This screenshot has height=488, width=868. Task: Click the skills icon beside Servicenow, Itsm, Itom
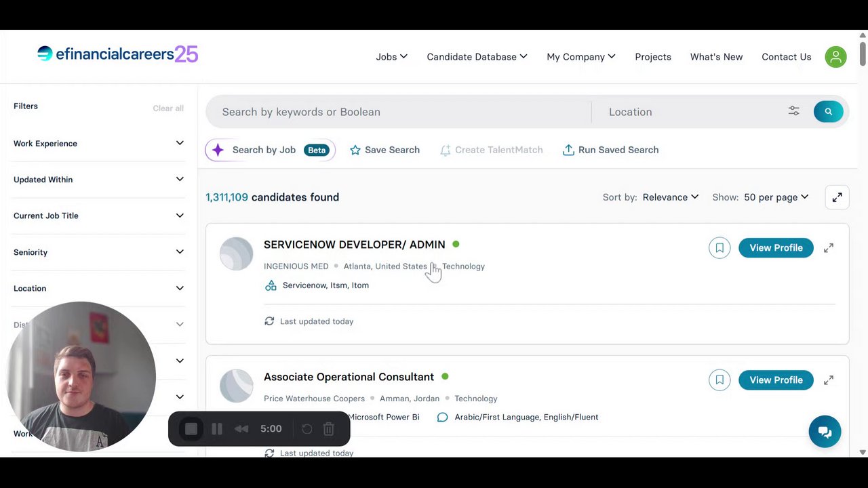[x=271, y=285]
